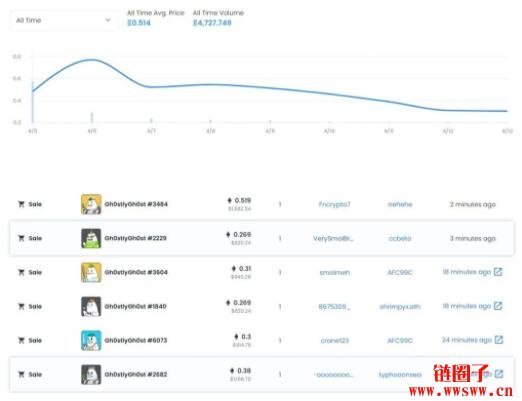This screenshot has height=401, width=522.
Task: Open buyer profile shrimpyx.eth
Action: coord(400,307)
